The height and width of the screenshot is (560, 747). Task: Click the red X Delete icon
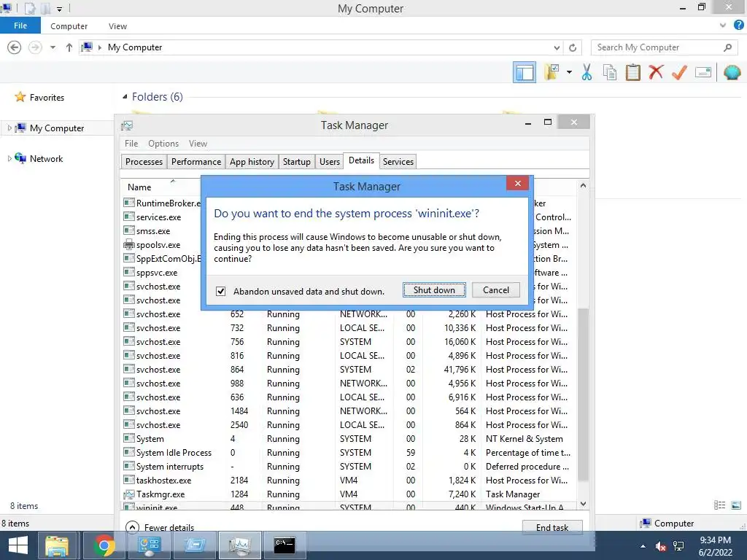[656, 72]
